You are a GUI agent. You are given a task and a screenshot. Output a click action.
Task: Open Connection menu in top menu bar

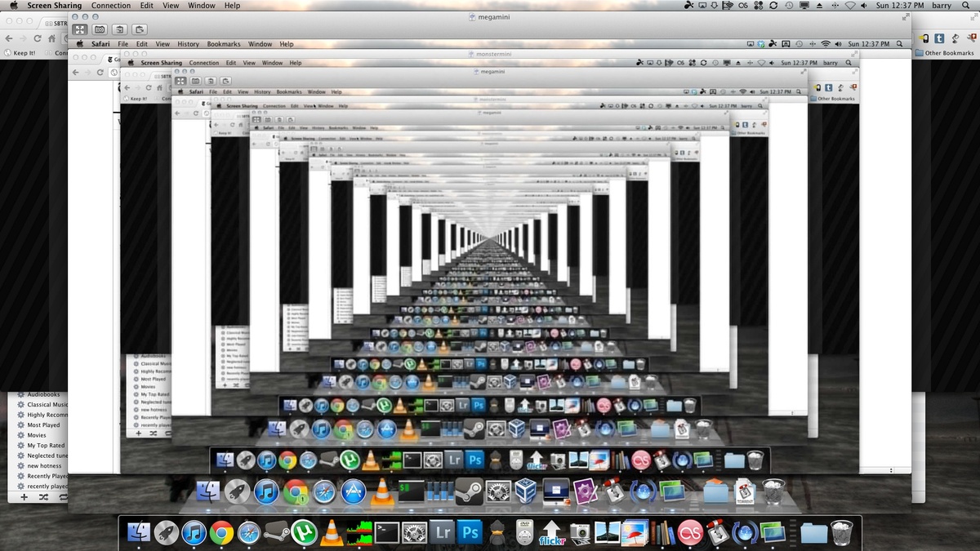point(111,6)
